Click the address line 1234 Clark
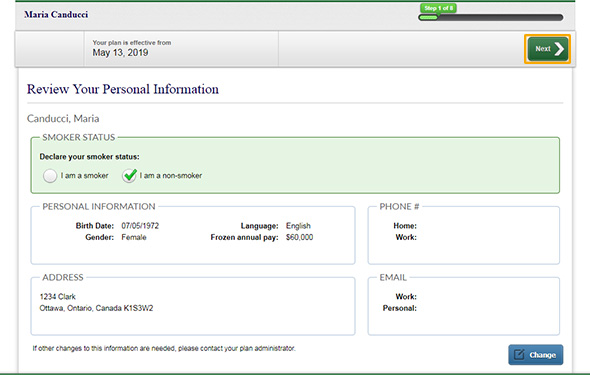This screenshot has height=375, width=590. (58, 296)
